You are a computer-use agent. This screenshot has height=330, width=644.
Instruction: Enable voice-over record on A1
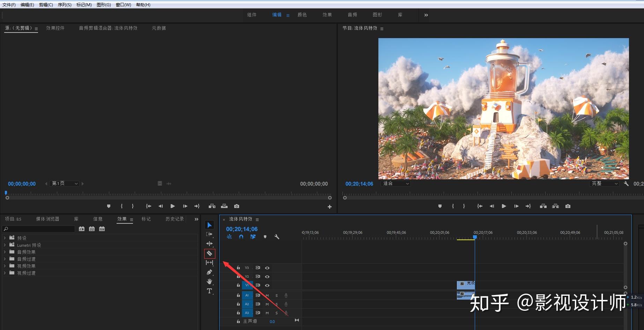[x=286, y=295]
